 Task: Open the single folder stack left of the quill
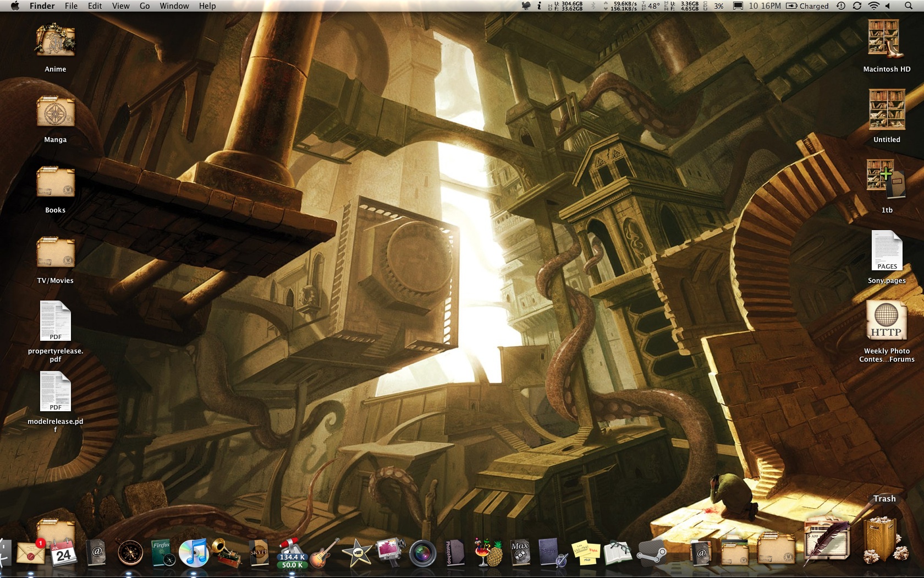click(x=777, y=550)
